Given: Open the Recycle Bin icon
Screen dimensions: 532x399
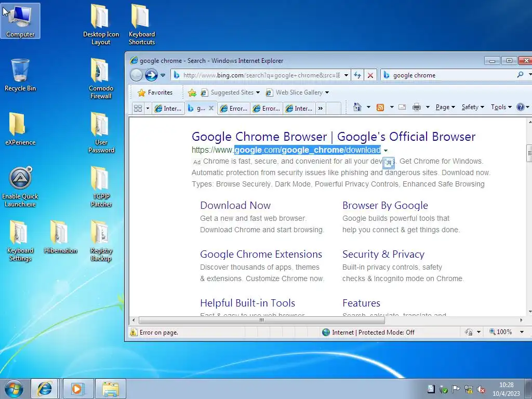Looking at the screenshot, I should [20, 75].
